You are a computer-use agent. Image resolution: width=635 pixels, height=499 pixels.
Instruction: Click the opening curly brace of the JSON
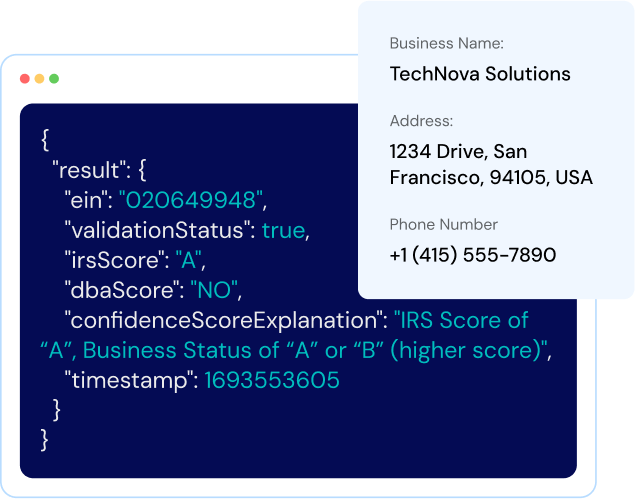click(45, 140)
